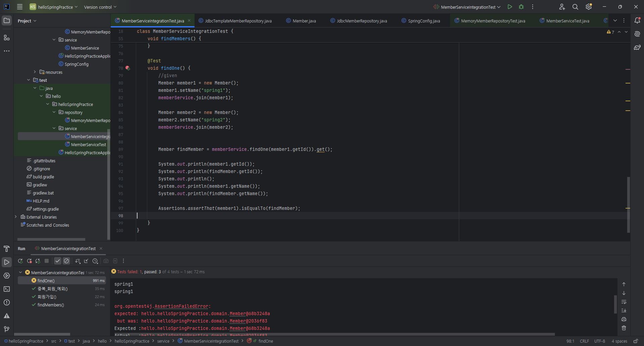Switch to JdbcTemplateMemberRepository.java tab
This screenshot has height=346, width=644.
235,21
